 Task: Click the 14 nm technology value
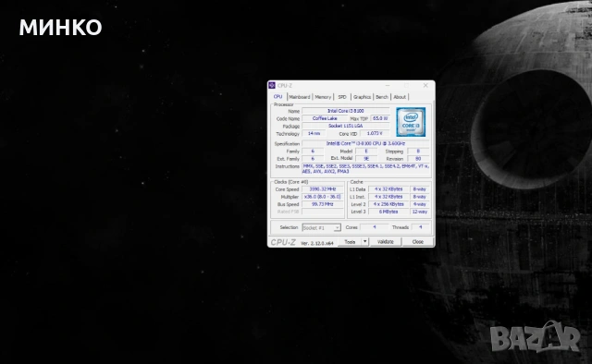tap(314, 134)
